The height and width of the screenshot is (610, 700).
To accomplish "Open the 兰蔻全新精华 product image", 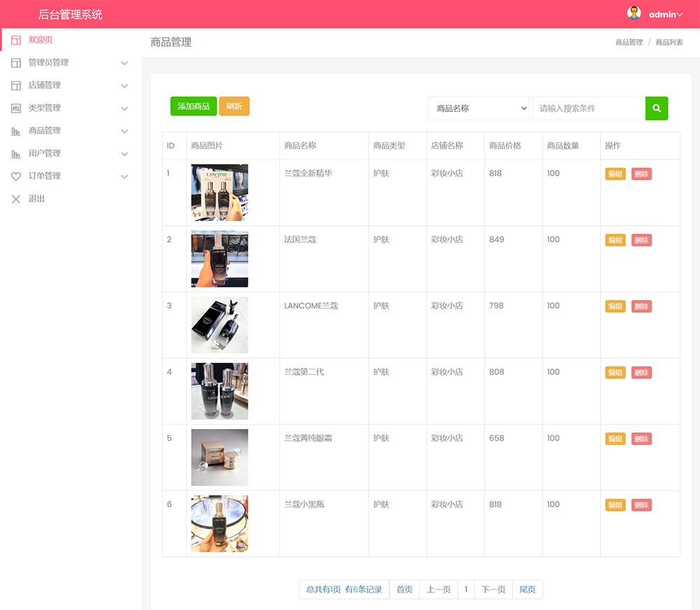I will coord(220,193).
